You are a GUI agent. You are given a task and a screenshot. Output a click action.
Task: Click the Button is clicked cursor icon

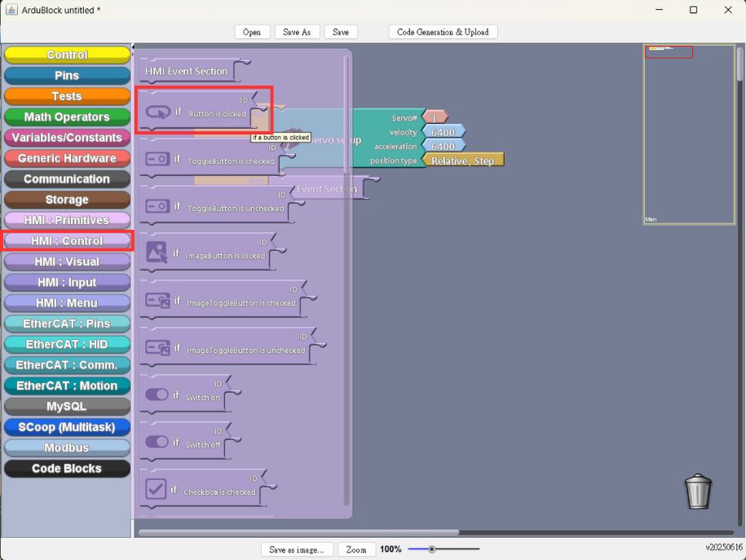[158, 112]
